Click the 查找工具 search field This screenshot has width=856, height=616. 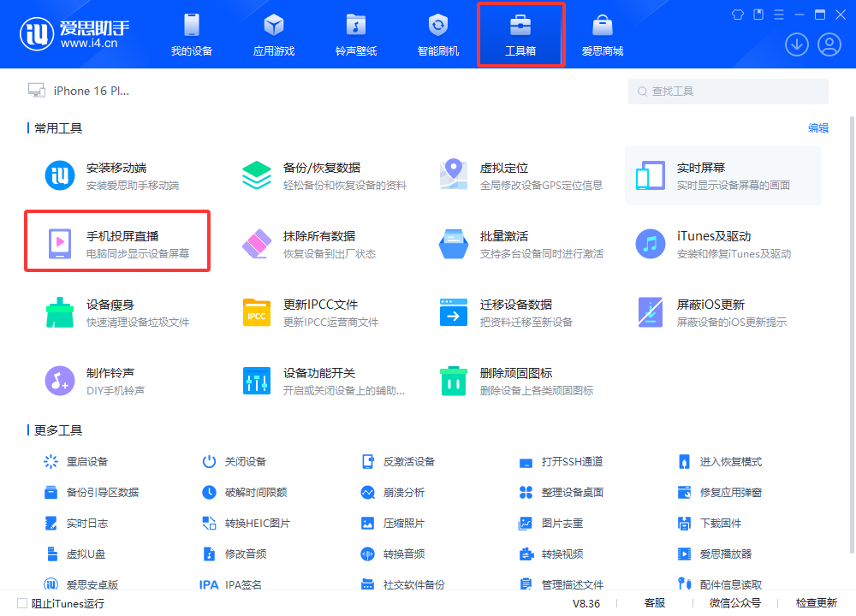(728, 92)
